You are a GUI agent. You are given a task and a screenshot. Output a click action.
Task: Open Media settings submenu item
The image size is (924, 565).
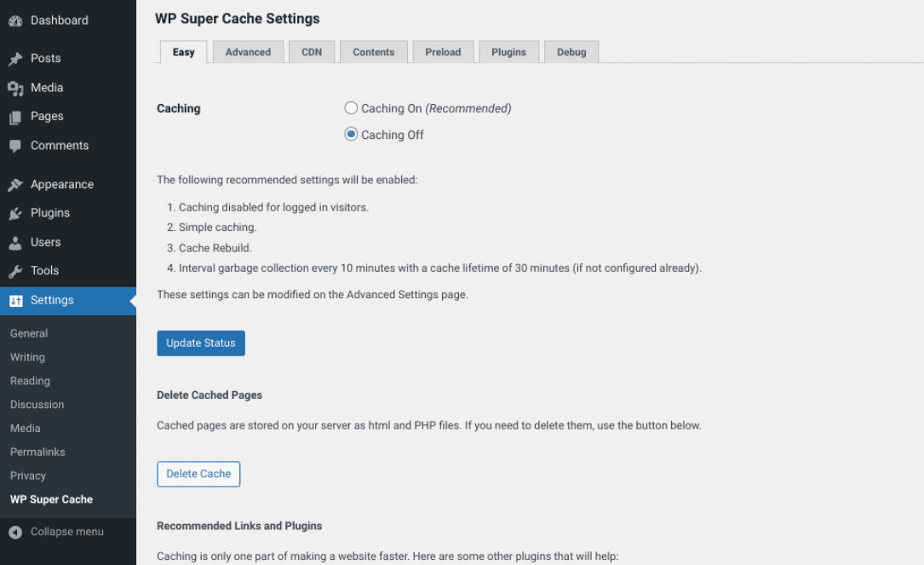(x=26, y=428)
